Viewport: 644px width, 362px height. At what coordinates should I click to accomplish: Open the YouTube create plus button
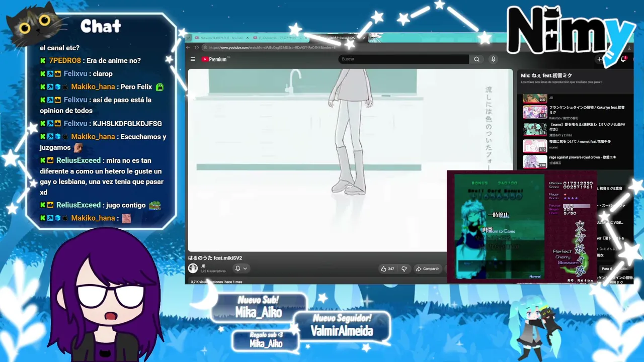(599, 59)
